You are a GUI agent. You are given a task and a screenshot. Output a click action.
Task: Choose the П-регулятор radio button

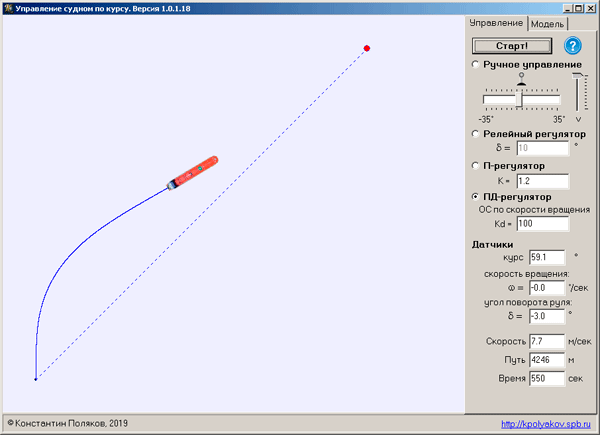476,165
